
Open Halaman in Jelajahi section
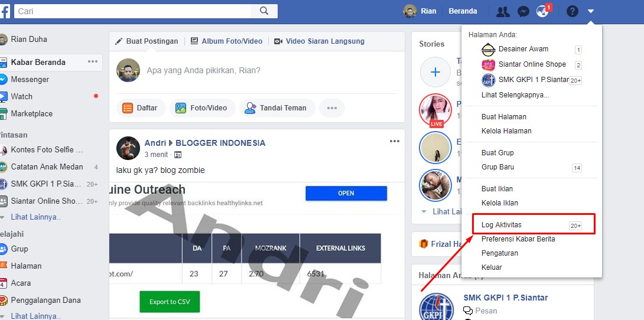[x=26, y=266]
